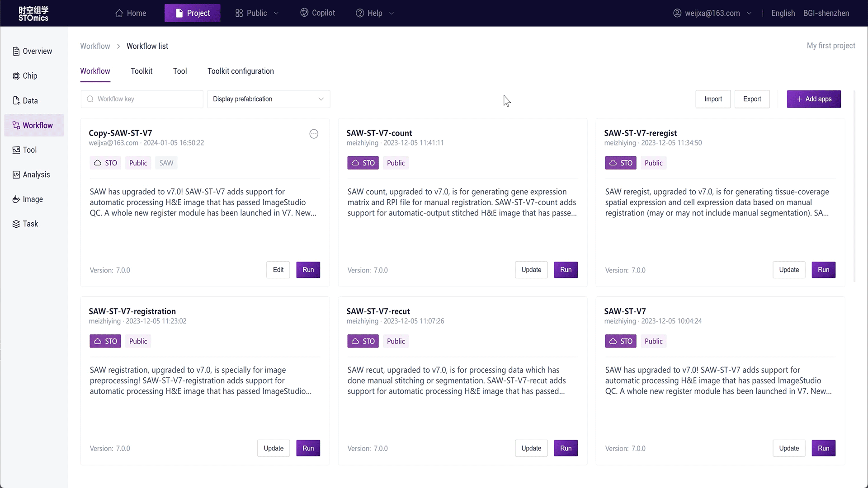Open the Copilot icon in top bar
Viewport: 868px width, 488px height.
click(304, 13)
